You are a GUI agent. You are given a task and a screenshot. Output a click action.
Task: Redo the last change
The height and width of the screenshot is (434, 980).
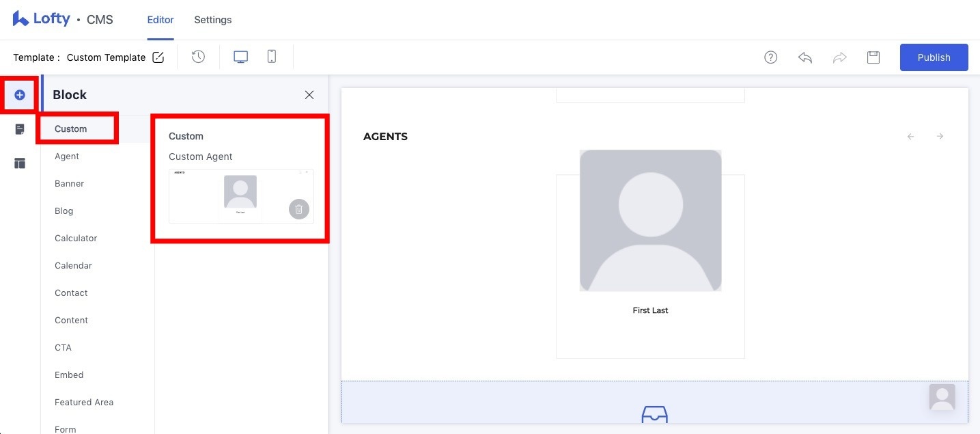tap(839, 57)
